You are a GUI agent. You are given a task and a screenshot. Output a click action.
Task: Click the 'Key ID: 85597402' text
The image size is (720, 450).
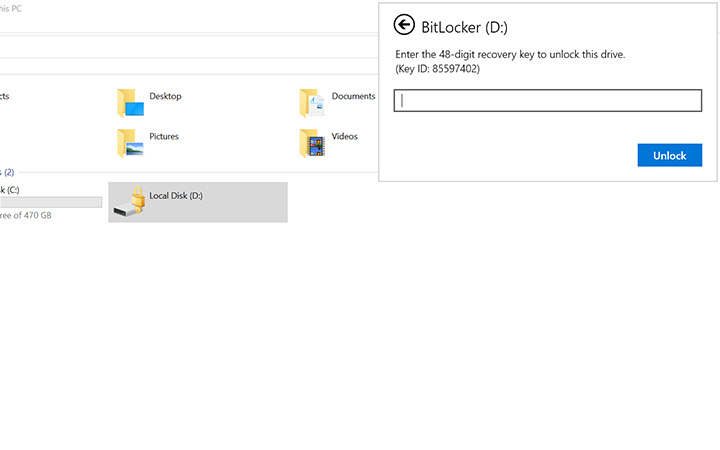[x=437, y=69]
